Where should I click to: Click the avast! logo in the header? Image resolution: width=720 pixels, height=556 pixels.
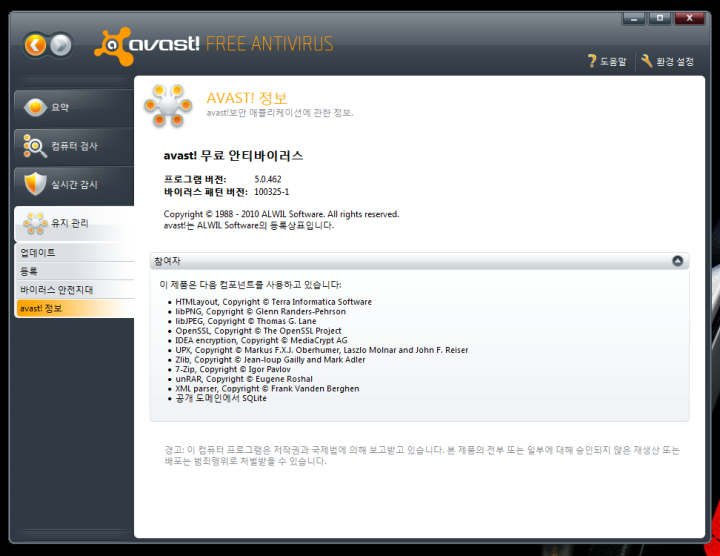point(147,45)
